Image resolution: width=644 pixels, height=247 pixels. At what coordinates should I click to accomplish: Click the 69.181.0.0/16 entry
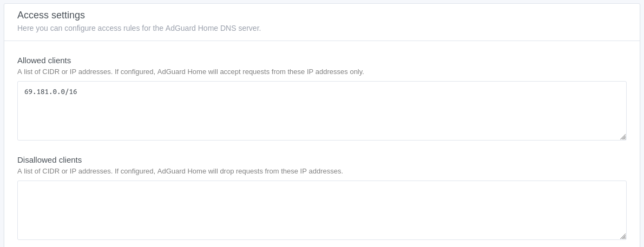coord(51,92)
